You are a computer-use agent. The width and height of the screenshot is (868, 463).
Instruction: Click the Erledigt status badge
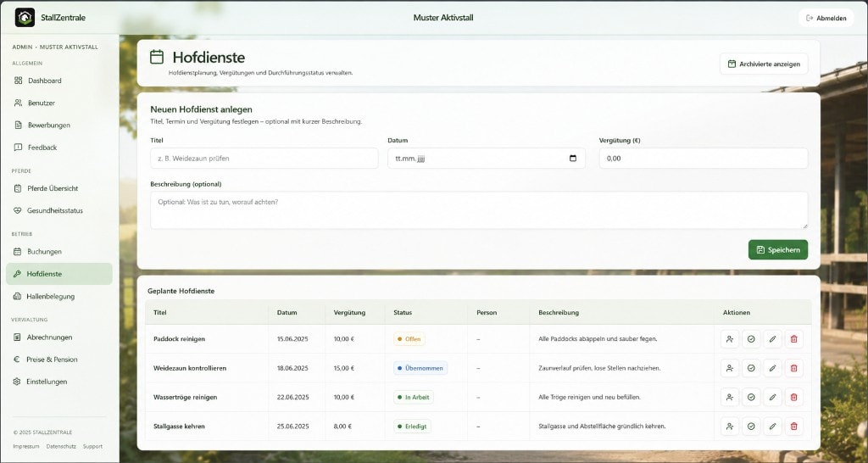click(413, 427)
